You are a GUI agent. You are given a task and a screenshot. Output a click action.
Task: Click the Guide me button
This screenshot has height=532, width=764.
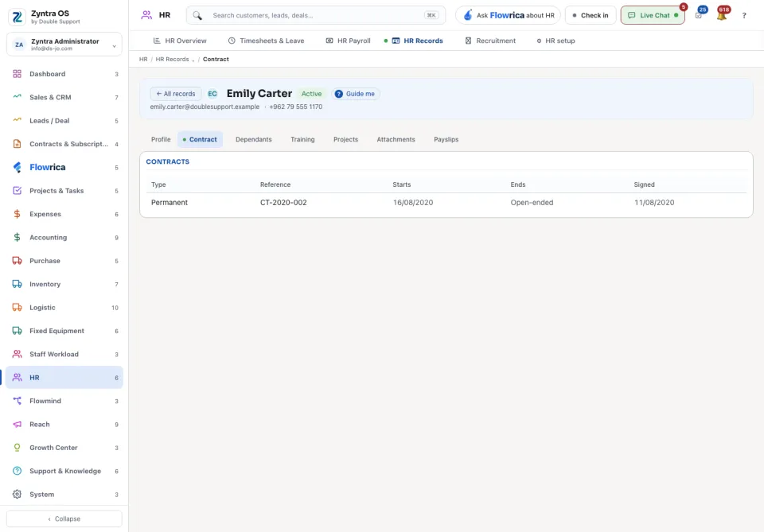pos(356,94)
